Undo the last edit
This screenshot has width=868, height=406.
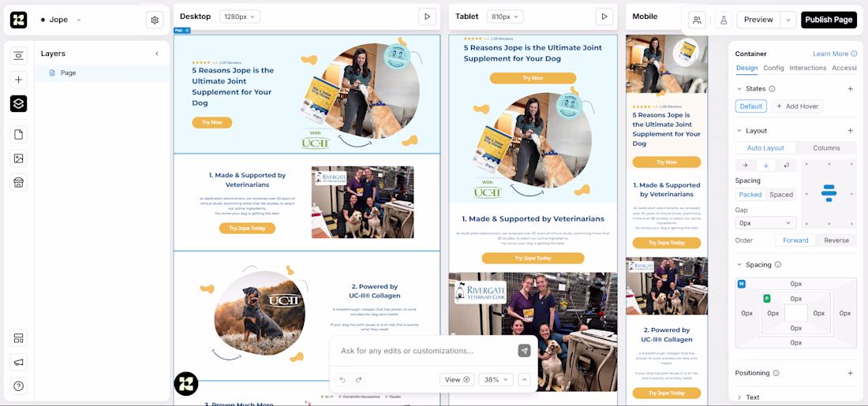[342, 379]
